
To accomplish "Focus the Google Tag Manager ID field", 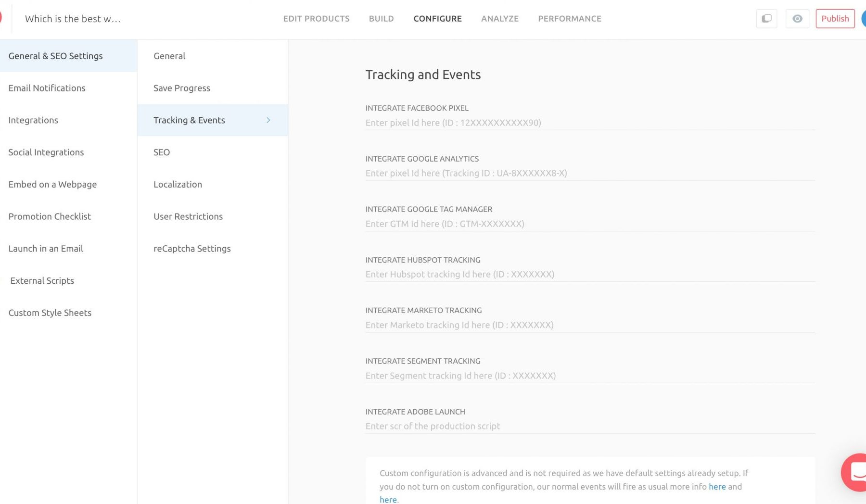I will click(589, 224).
